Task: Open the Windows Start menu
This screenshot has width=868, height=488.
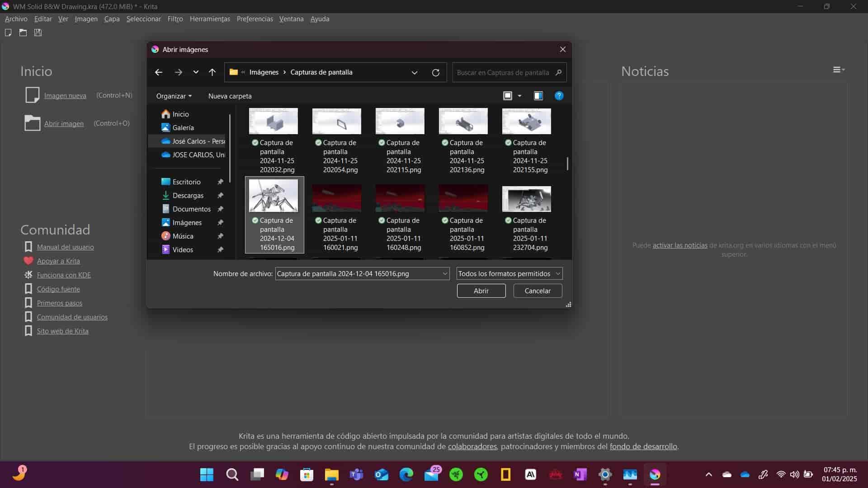Action: point(207,474)
